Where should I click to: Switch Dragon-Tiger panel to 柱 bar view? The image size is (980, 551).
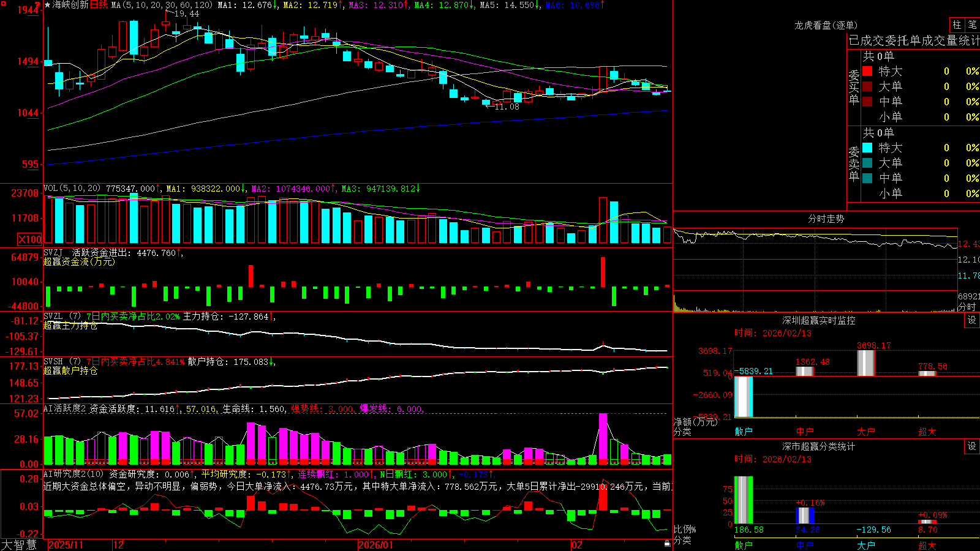tap(957, 24)
